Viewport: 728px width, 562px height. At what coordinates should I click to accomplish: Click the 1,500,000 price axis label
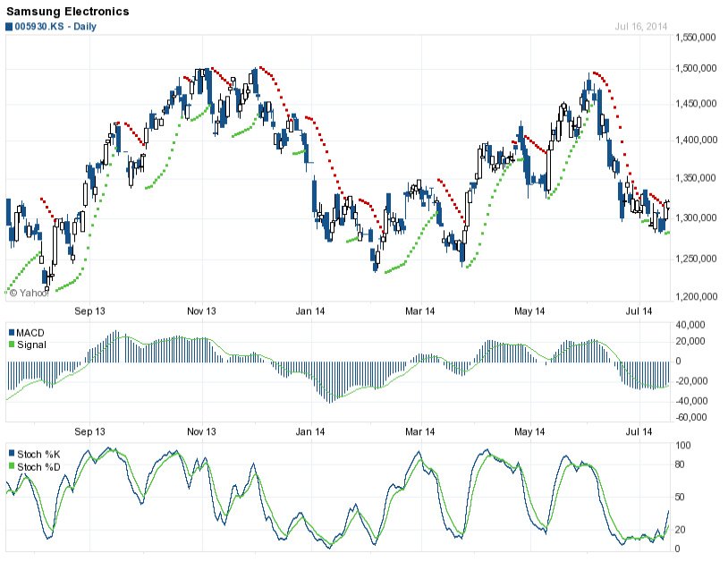click(696, 69)
